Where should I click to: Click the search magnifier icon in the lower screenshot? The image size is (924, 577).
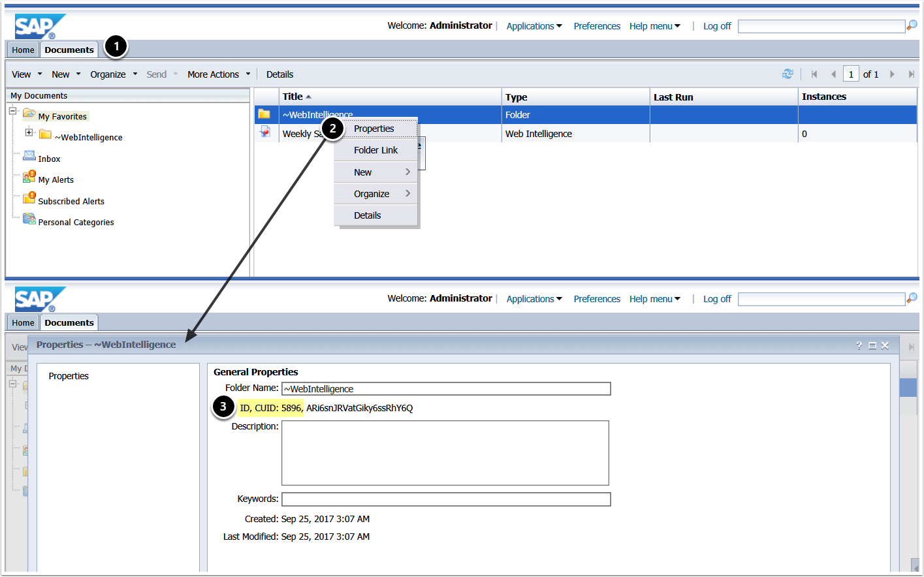tap(912, 298)
